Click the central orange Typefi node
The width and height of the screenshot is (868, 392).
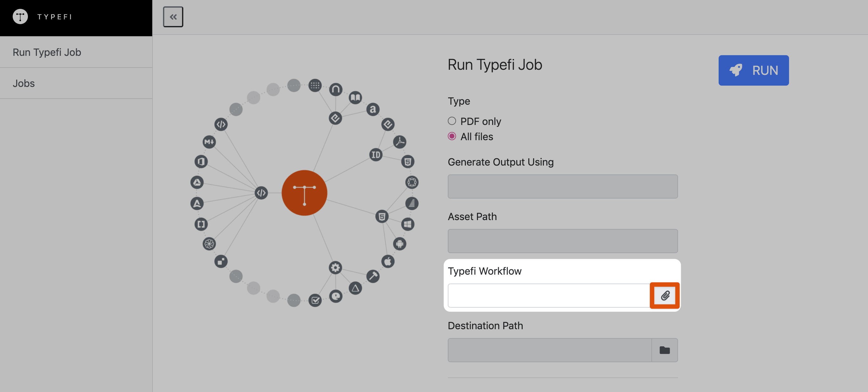coord(304,193)
